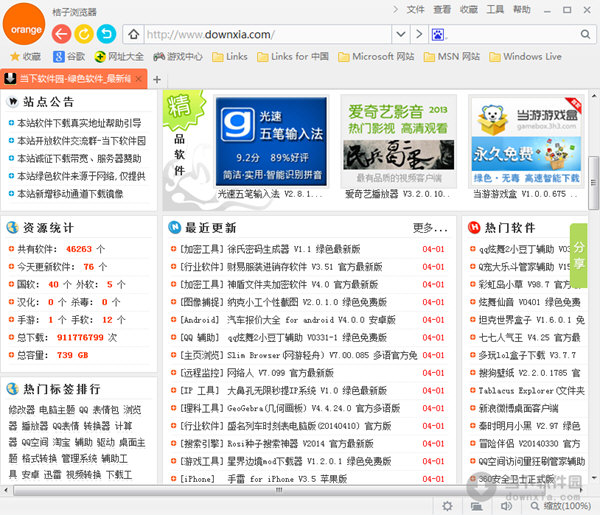Go back with the red arrow button

[62, 34]
